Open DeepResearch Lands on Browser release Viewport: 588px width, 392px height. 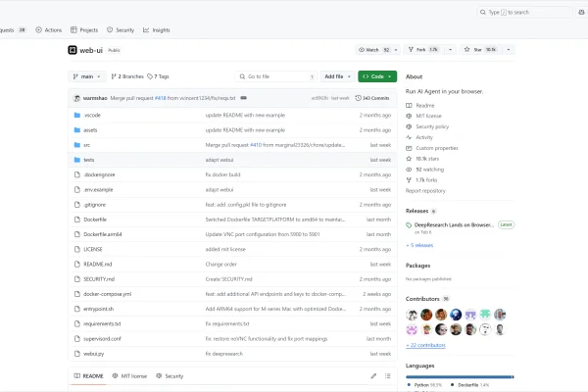tap(454, 225)
